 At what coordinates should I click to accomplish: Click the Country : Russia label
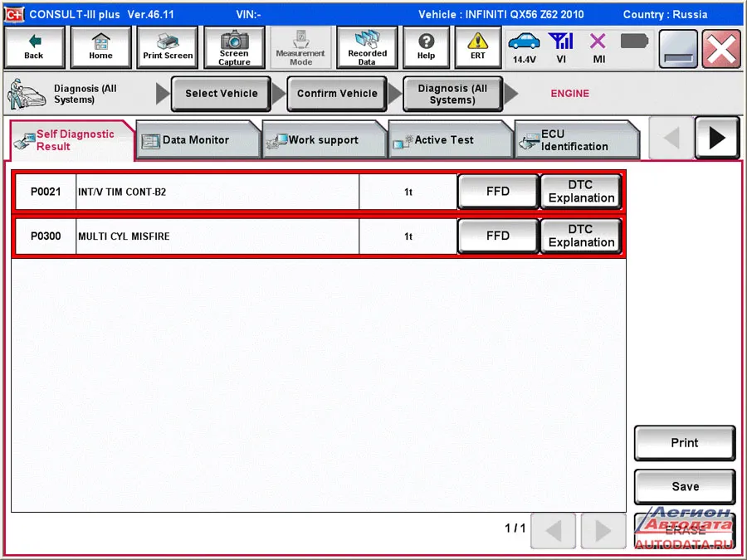[x=665, y=14]
